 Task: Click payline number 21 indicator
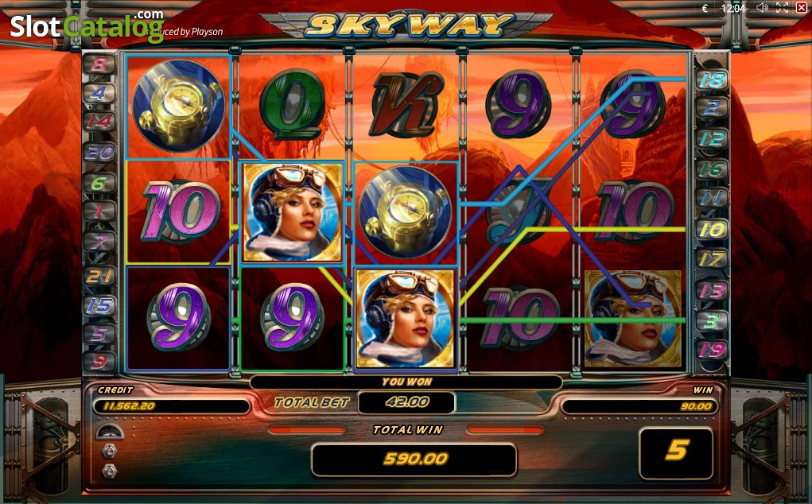tap(99, 276)
